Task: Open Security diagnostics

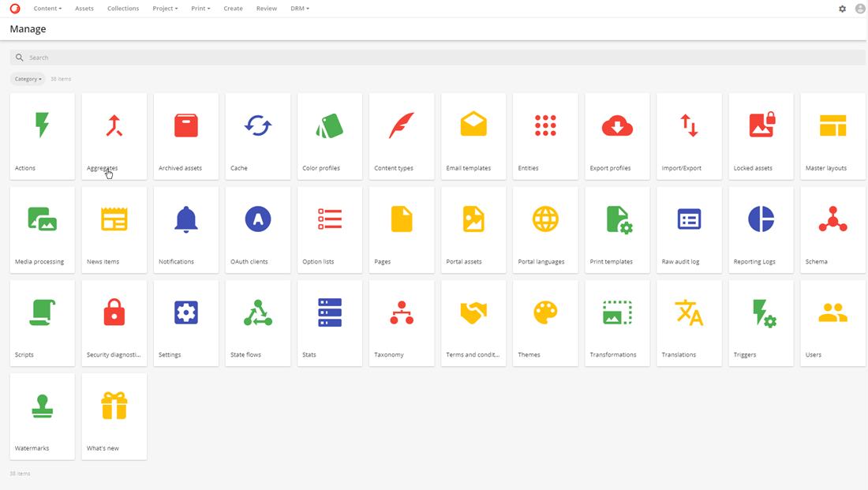Action: click(x=114, y=312)
